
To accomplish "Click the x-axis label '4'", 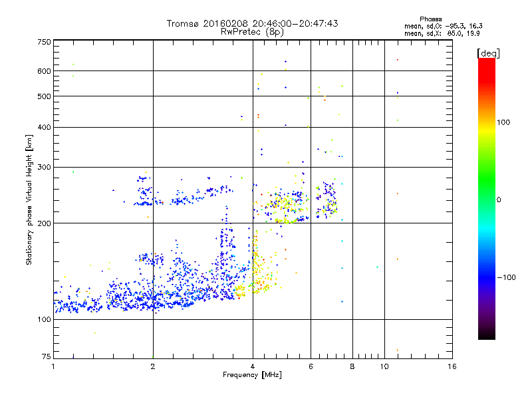I will coord(253,366).
